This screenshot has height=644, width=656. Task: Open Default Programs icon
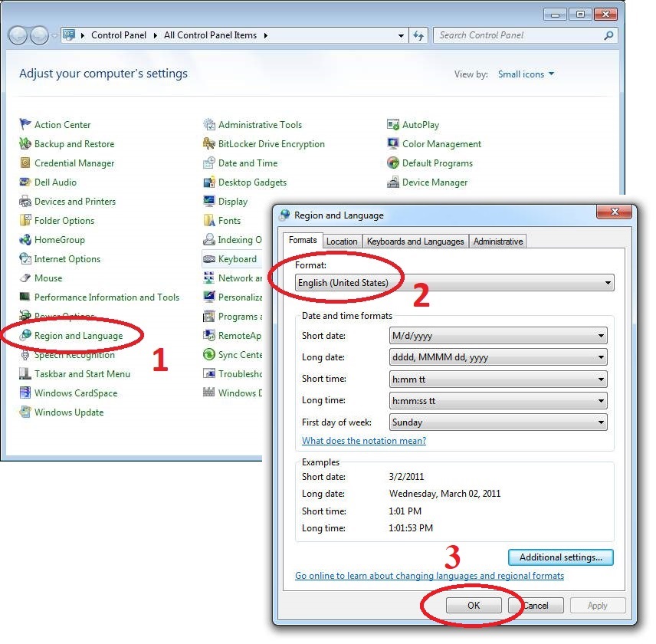point(393,163)
